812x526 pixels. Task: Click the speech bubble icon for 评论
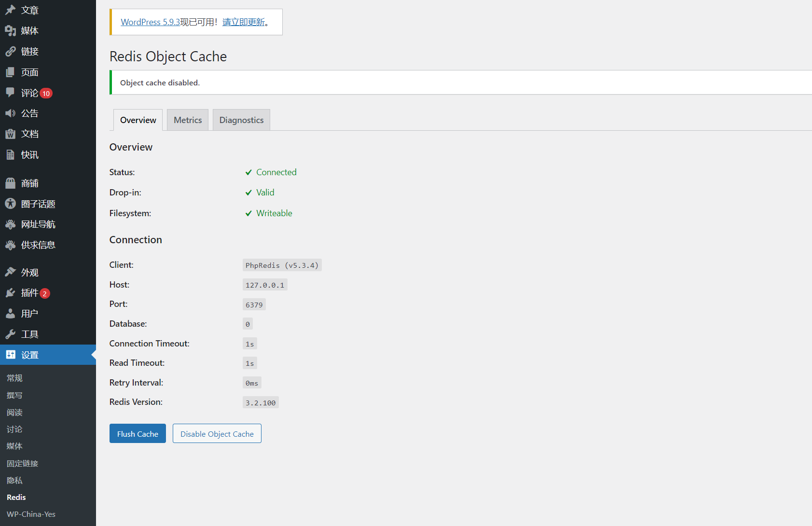10,93
